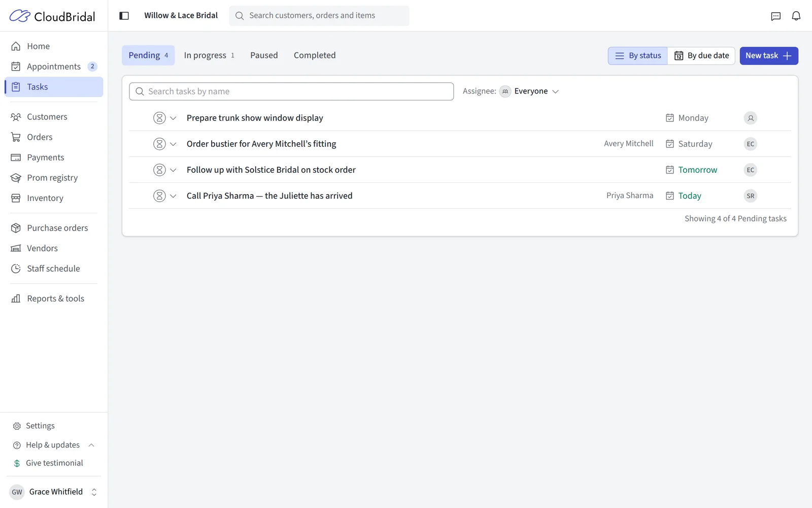Viewport: 812px width, 508px height.
Task: Collapse the Help & updates chevron
Action: (91, 445)
